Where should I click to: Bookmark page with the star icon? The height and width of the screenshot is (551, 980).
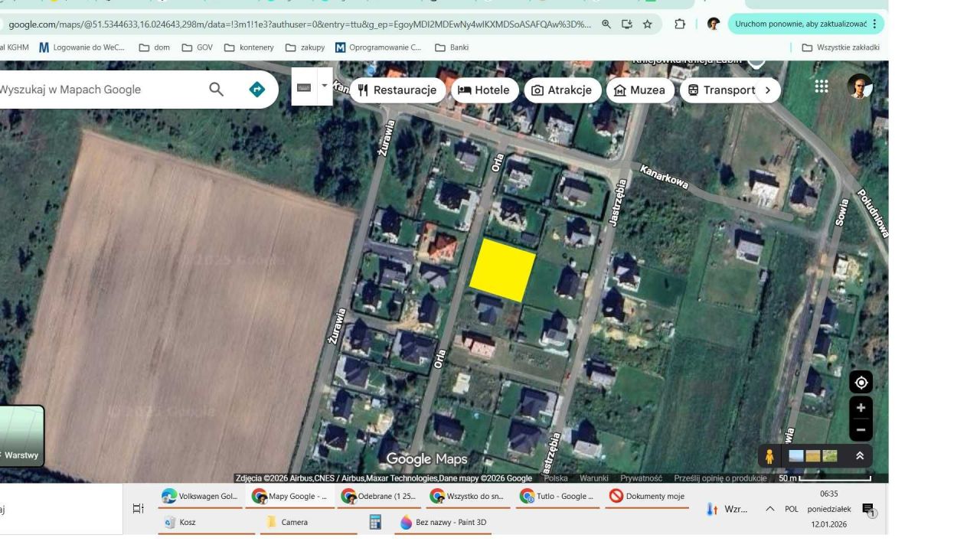click(x=647, y=24)
